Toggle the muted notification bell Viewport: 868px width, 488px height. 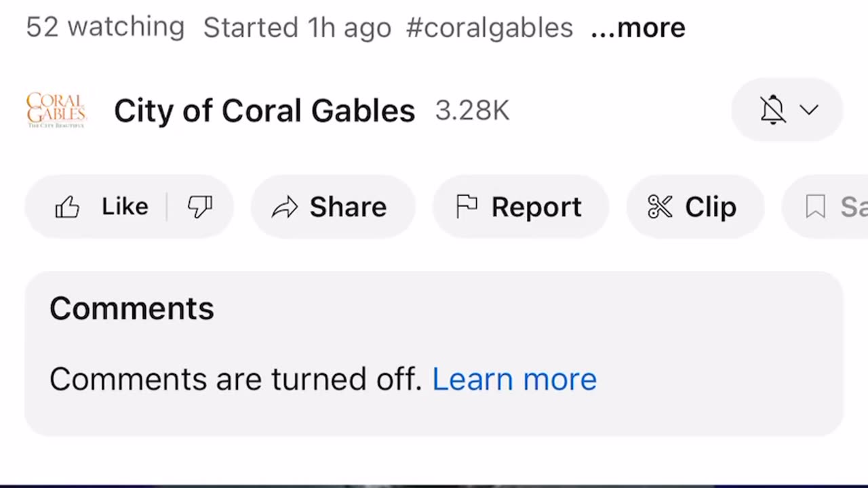(772, 110)
